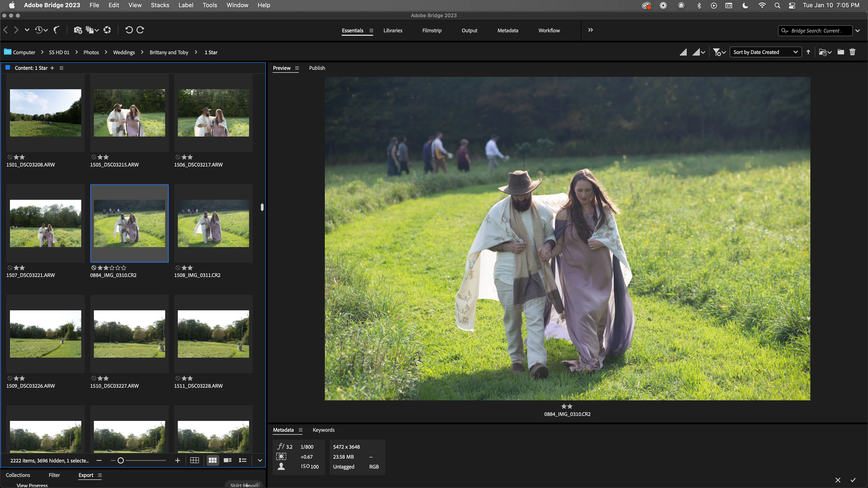Viewport: 868px width, 488px height.
Task: Open the Stacks menu
Action: point(160,5)
